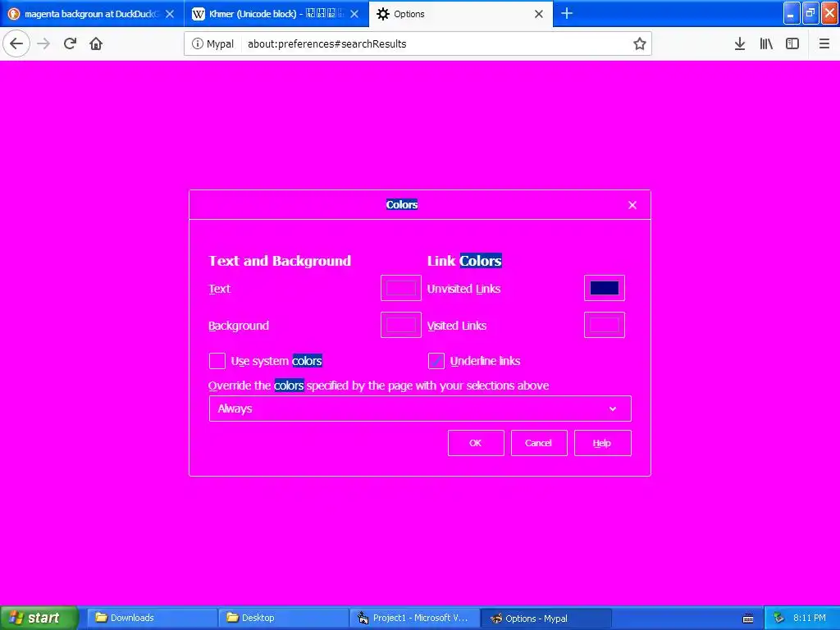The height and width of the screenshot is (630, 840).
Task: Minimize the browser window
Action: [x=792, y=13]
